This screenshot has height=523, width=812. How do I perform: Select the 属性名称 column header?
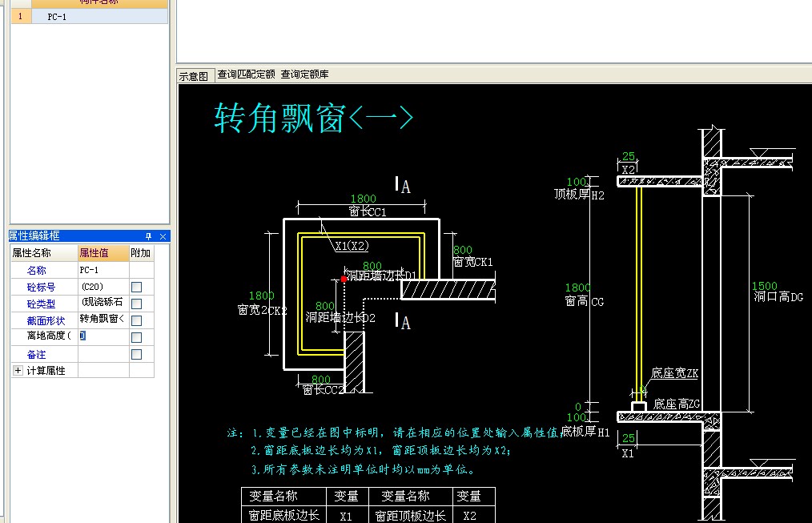coord(44,253)
